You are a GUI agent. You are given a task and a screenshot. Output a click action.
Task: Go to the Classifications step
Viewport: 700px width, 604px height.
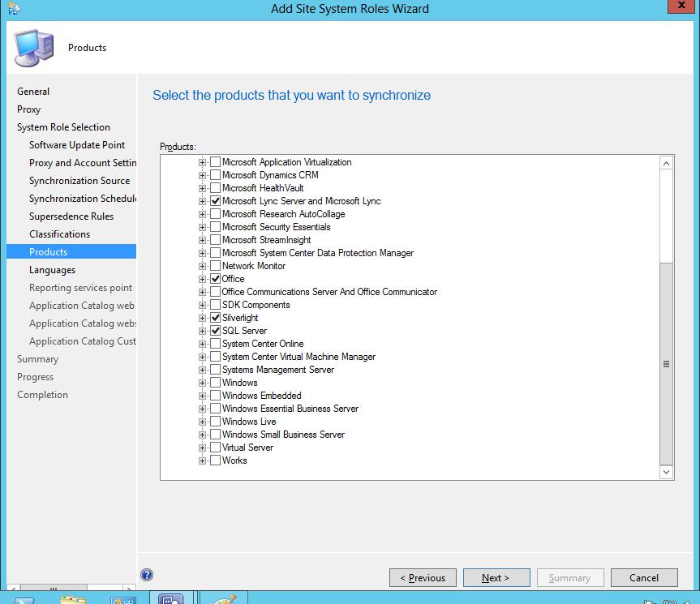pyautogui.click(x=59, y=234)
